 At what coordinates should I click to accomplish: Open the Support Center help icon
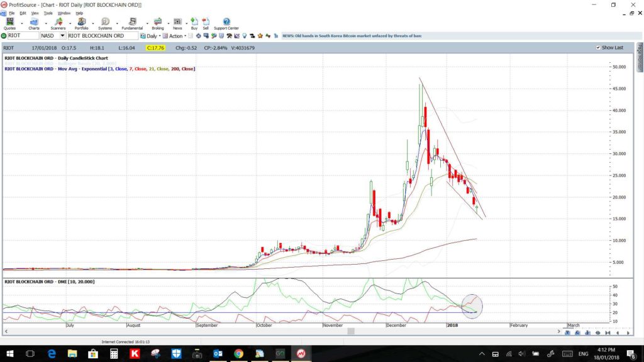226,23
